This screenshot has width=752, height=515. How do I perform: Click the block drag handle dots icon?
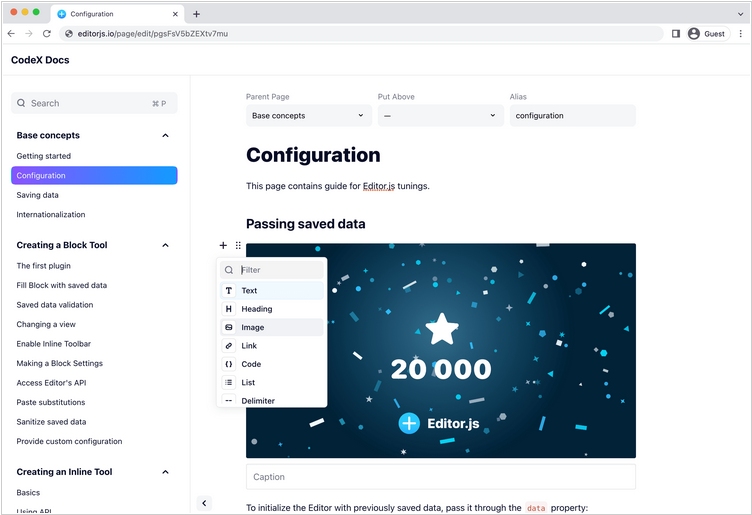[x=238, y=246]
